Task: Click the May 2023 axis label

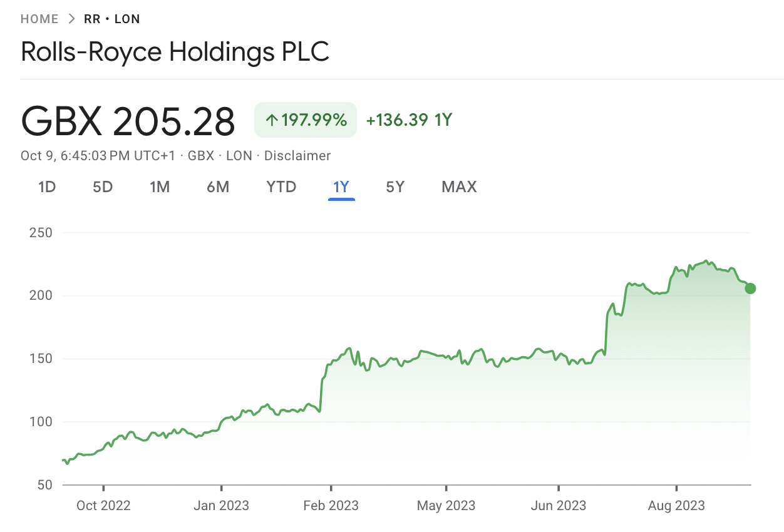Action: click(x=446, y=506)
